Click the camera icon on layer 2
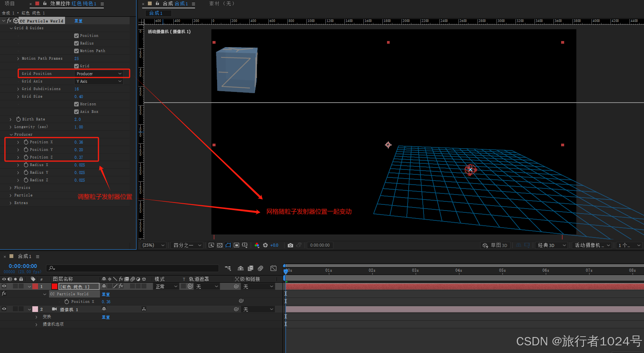644x353 pixels. [54, 309]
